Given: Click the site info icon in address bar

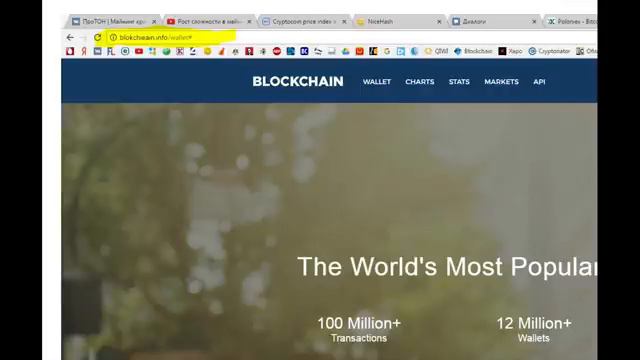Looking at the screenshot, I should pos(113,38).
